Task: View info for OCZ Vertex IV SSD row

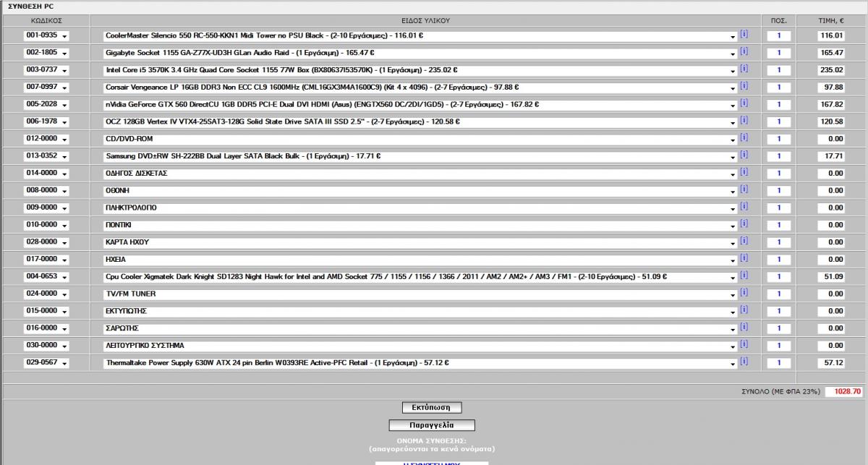Action: (x=744, y=120)
